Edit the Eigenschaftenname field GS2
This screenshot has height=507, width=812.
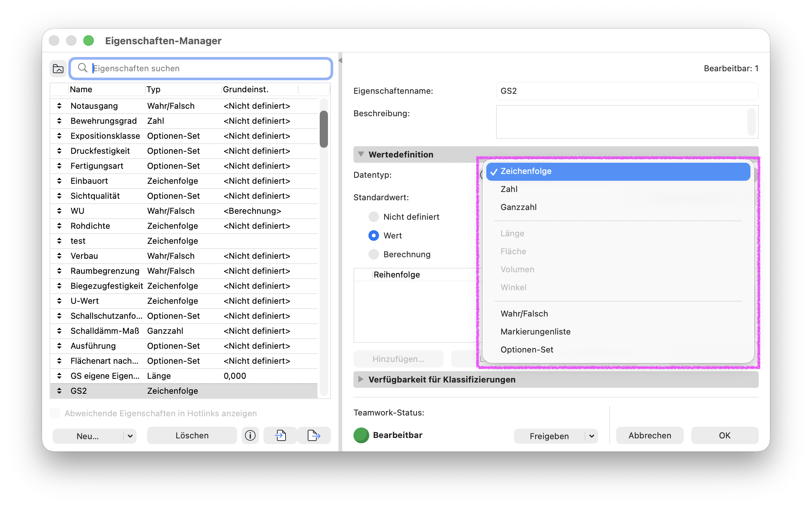pos(627,91)
